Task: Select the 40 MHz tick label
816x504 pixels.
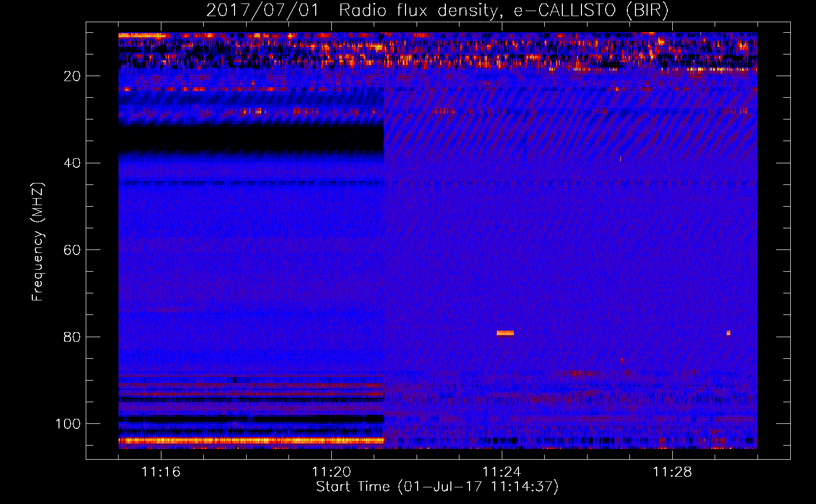Action: click(72, 163)
